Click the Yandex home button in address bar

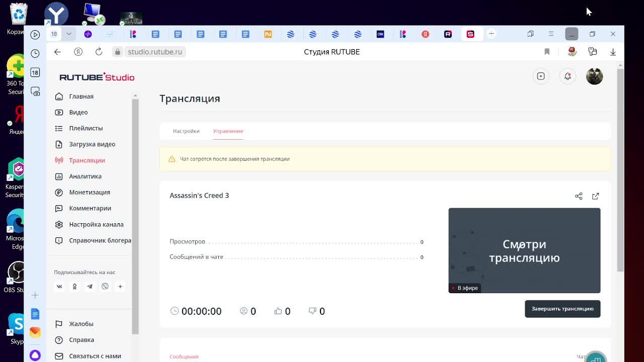(x=78, y=52)
